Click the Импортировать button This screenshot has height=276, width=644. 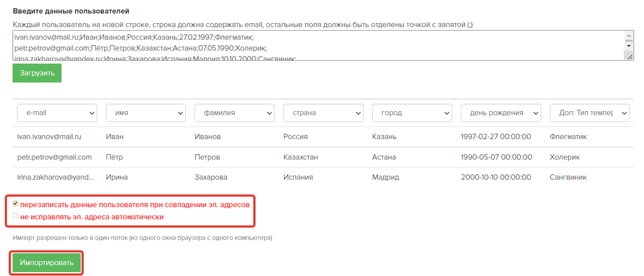click(47, 263)
